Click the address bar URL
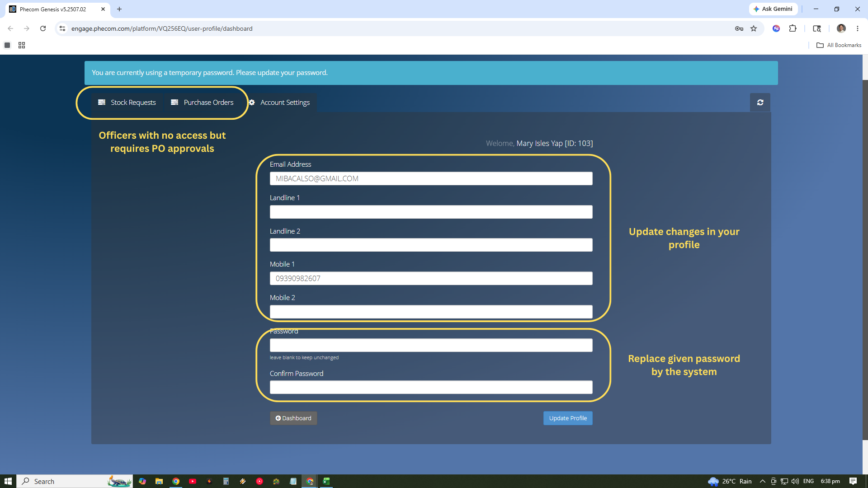 [162, 28]
